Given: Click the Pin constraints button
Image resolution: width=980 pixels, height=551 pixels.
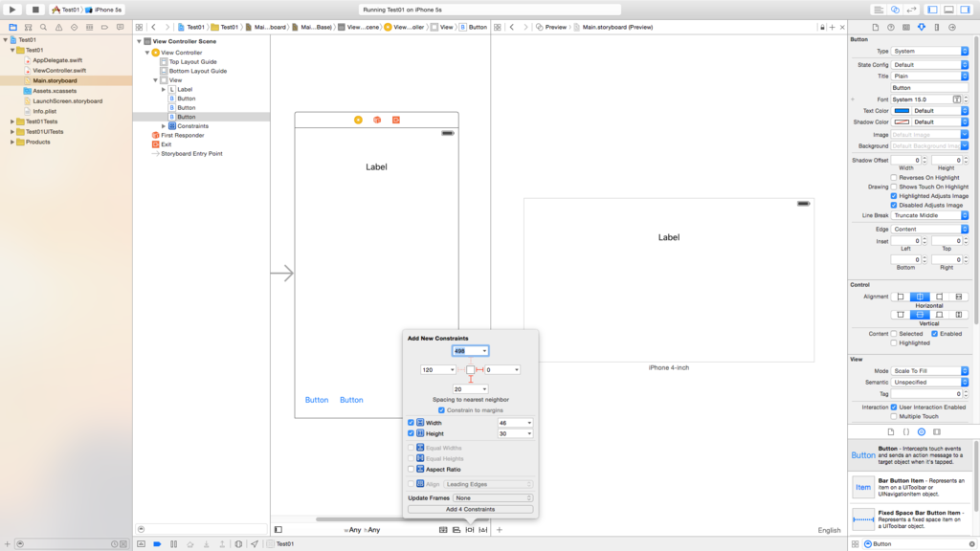Looking at the screenshot, I should click(x=469, y=530).
